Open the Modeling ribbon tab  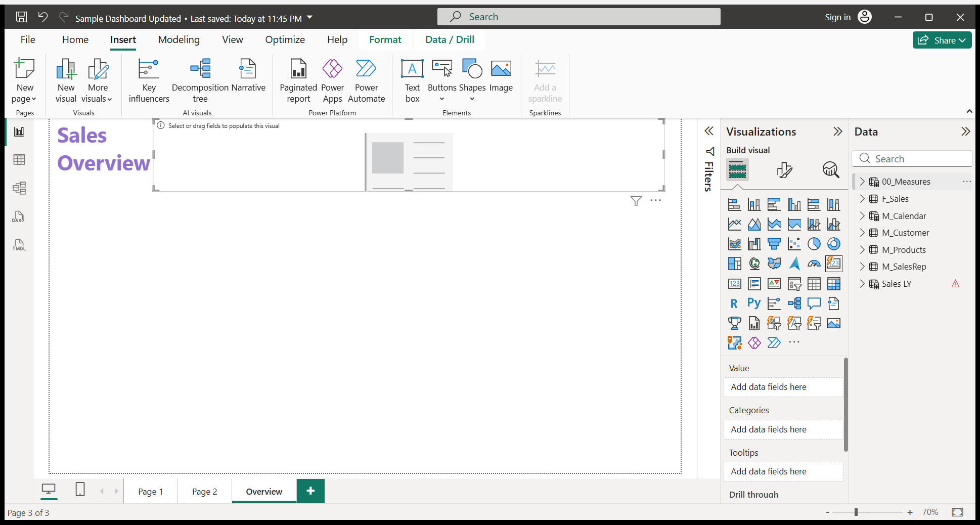[179, 39]
